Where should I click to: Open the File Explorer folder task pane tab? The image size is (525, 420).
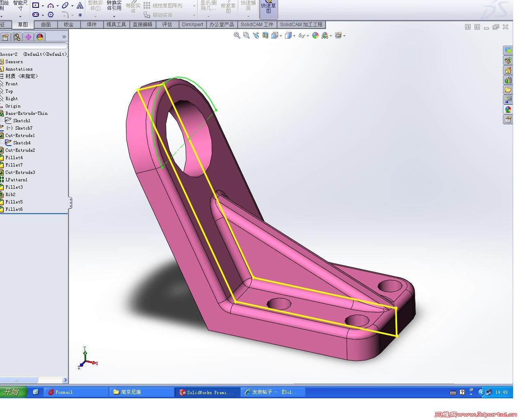508,90
